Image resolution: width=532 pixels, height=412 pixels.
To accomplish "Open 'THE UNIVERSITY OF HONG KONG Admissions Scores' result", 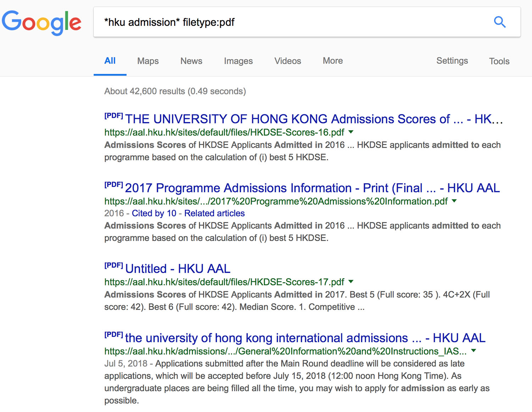I will (314, 119).
